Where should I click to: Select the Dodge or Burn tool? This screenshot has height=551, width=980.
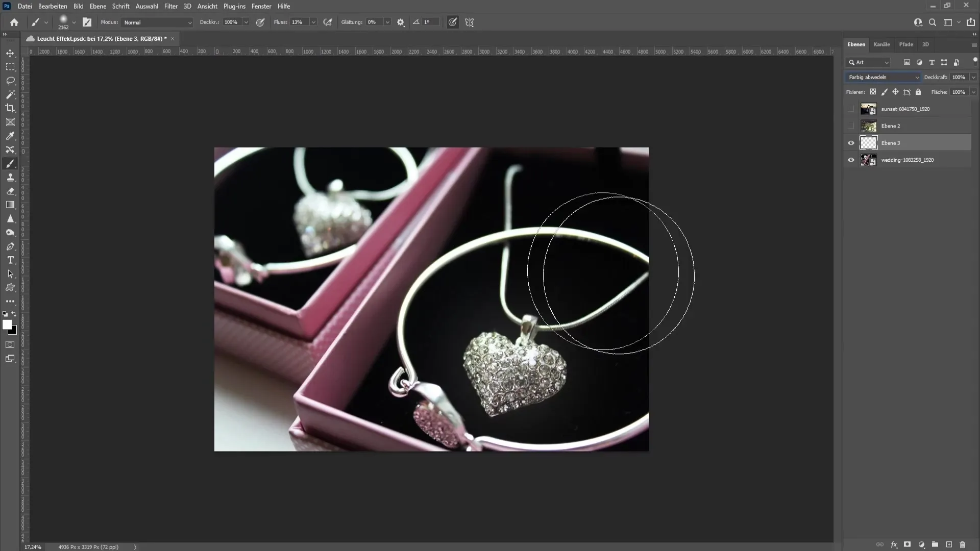(10, 232)
